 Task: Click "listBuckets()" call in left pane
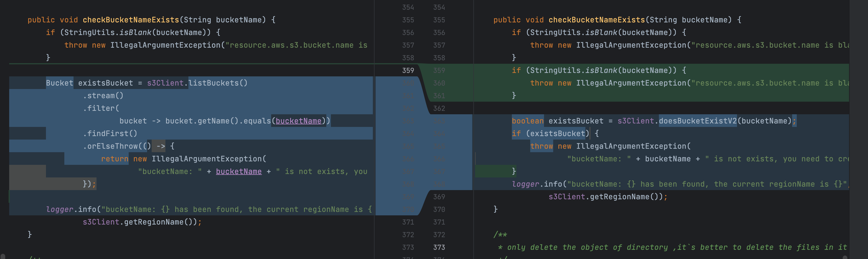218,83
